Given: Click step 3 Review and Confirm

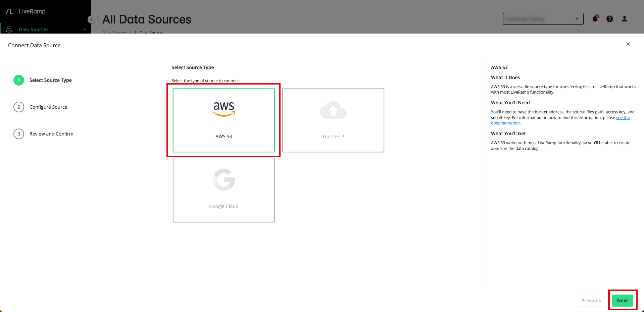Looking at the screenshot, I should click(43, 134).
